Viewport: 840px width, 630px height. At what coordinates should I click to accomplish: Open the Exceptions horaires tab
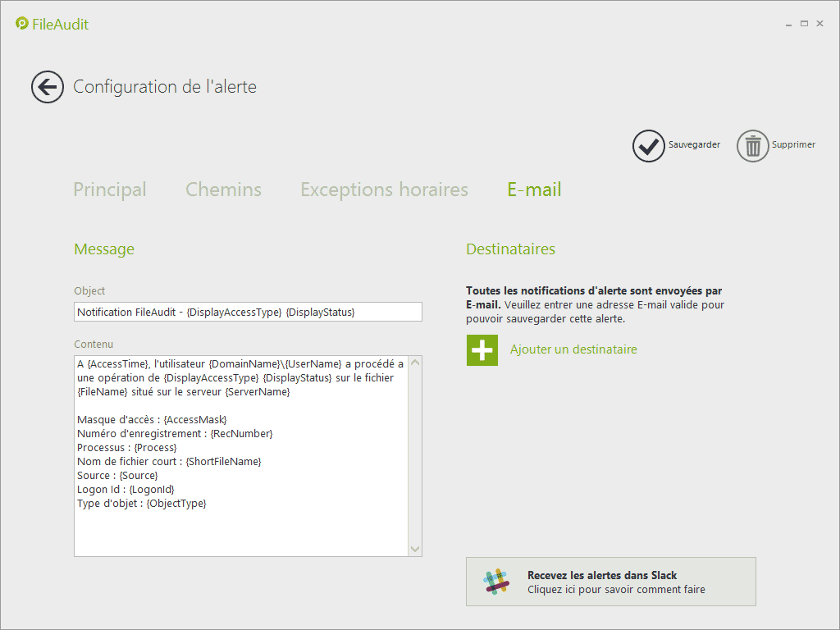coord(384,189)
